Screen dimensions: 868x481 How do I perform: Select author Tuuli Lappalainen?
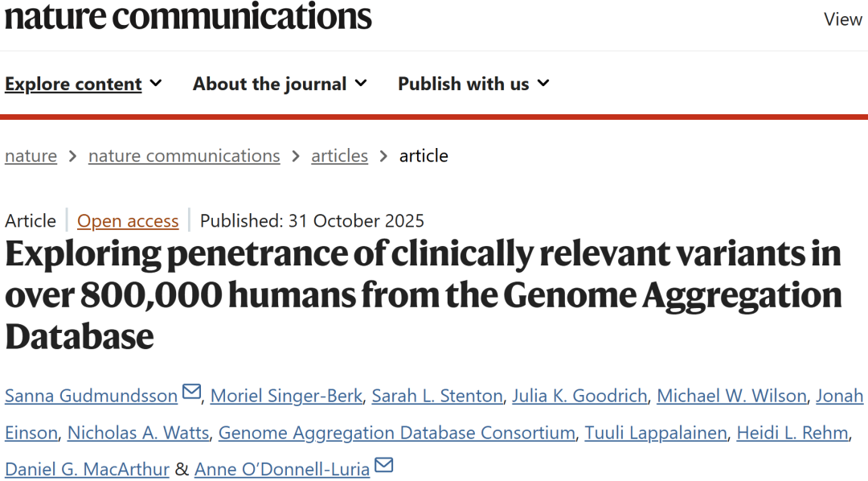tap(655, 433)
